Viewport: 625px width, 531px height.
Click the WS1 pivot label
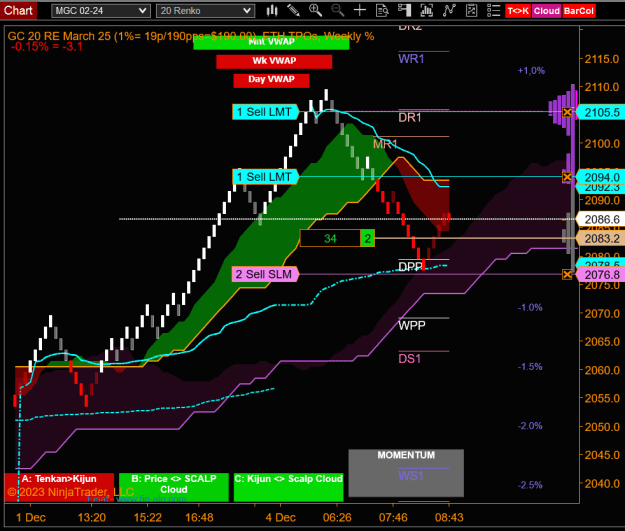[411, 476]
